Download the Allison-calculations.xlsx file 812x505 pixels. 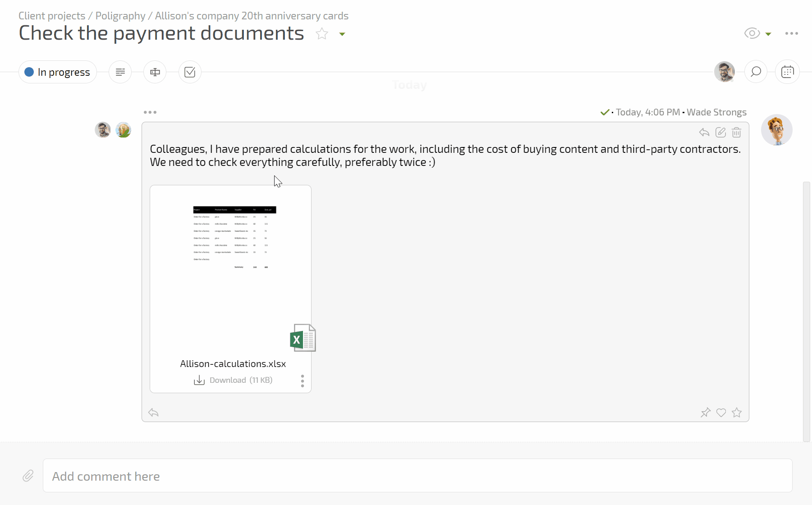[233, 380]
